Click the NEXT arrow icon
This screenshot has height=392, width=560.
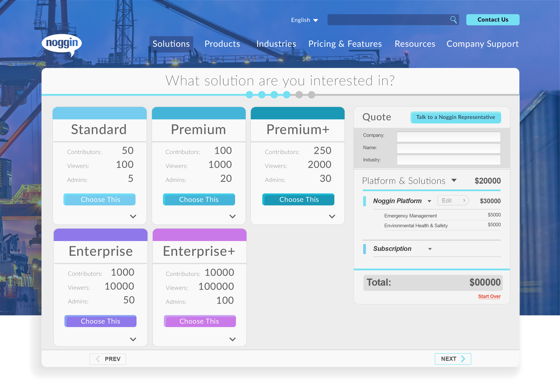(x=463, y=359)
